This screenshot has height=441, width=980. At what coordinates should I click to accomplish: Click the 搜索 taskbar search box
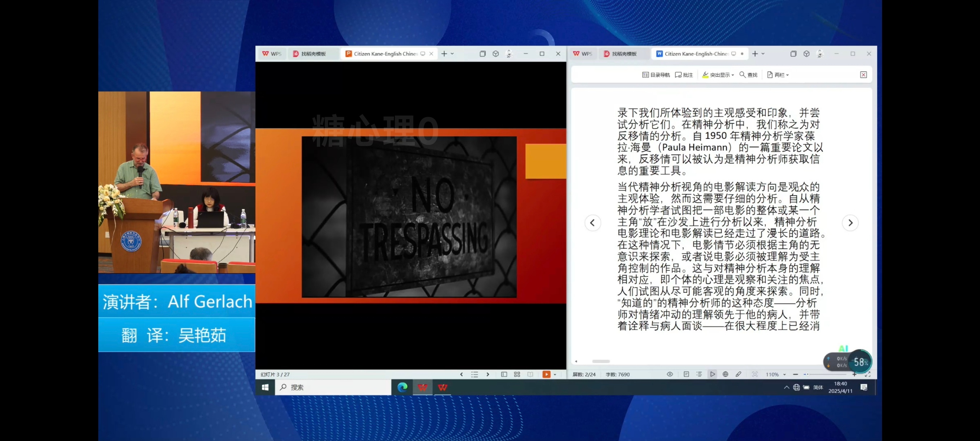(x=333, y=388)
